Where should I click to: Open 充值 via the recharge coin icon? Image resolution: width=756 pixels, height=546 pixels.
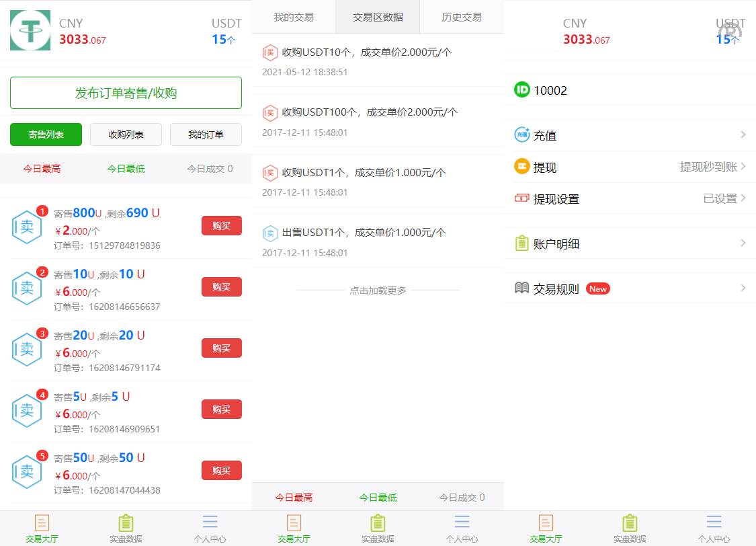point(522,135)
